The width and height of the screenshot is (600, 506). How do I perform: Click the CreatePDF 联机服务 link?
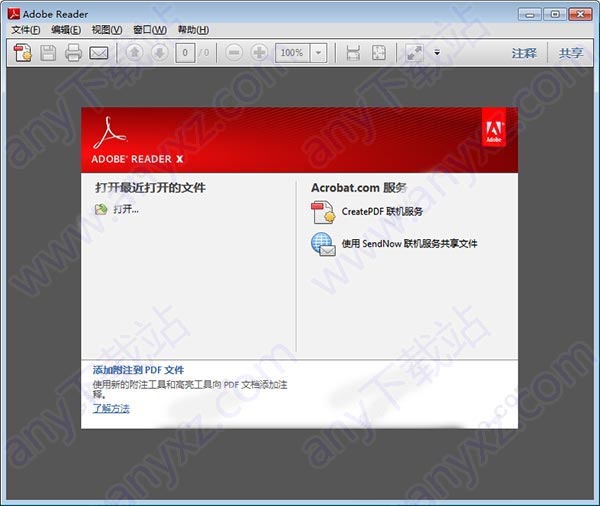coord(382,211)
